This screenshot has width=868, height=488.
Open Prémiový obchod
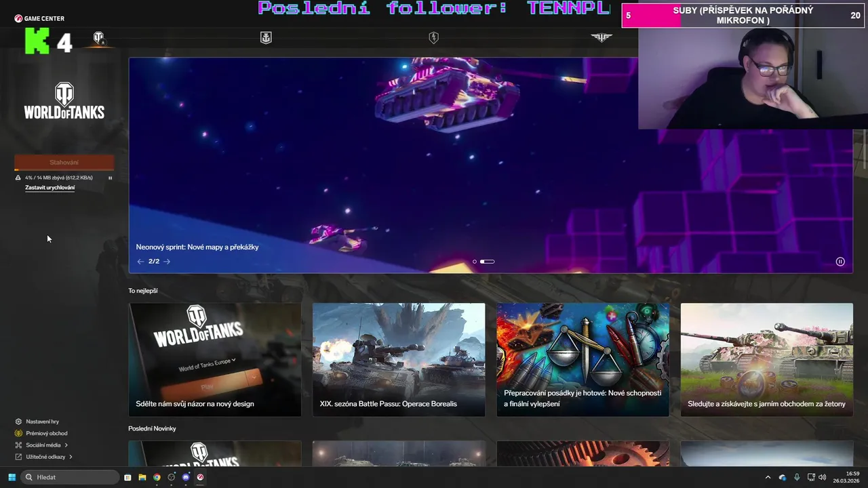pos(46,433)
